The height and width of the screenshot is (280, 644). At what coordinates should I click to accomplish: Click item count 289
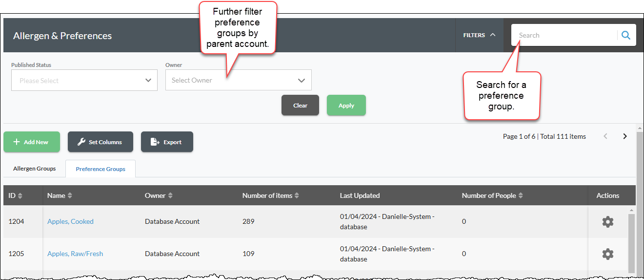click(x=248, y=221)
